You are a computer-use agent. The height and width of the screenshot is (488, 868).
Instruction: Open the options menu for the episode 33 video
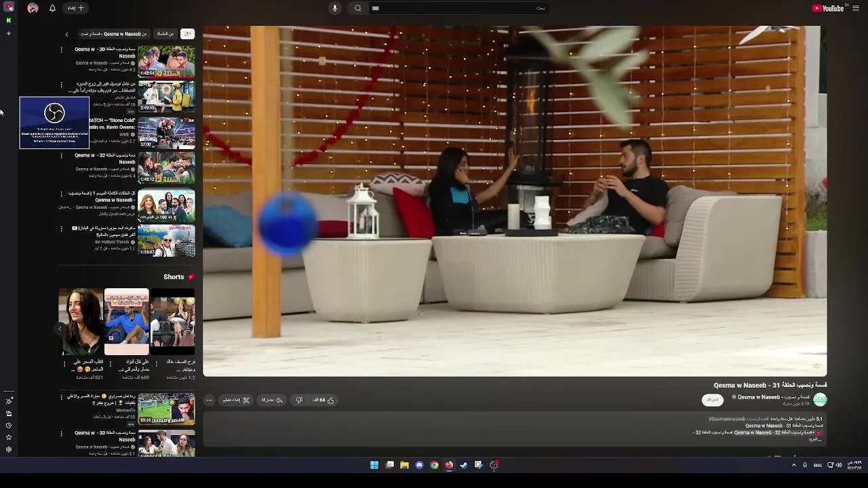(61, 433)
